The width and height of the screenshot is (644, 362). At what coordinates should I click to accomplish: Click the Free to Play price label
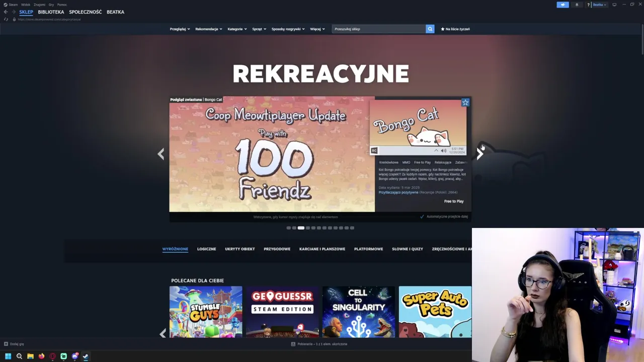[454, 201]
